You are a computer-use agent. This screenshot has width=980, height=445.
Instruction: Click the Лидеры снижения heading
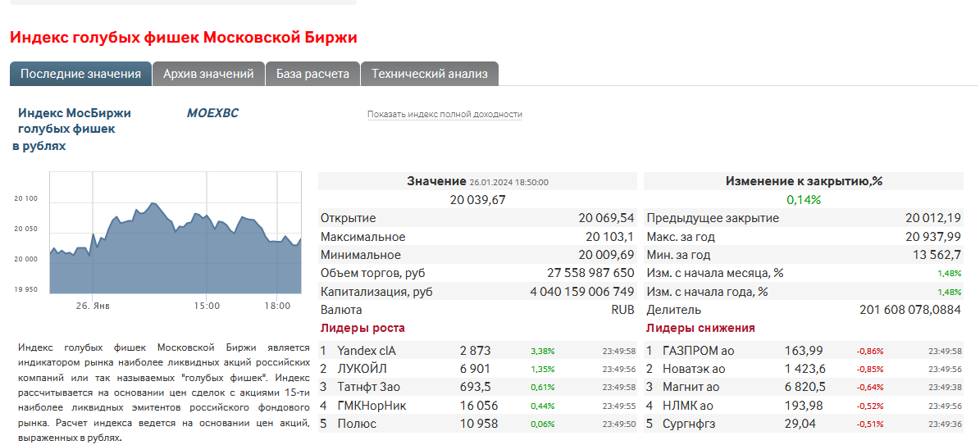pos(700,328)
